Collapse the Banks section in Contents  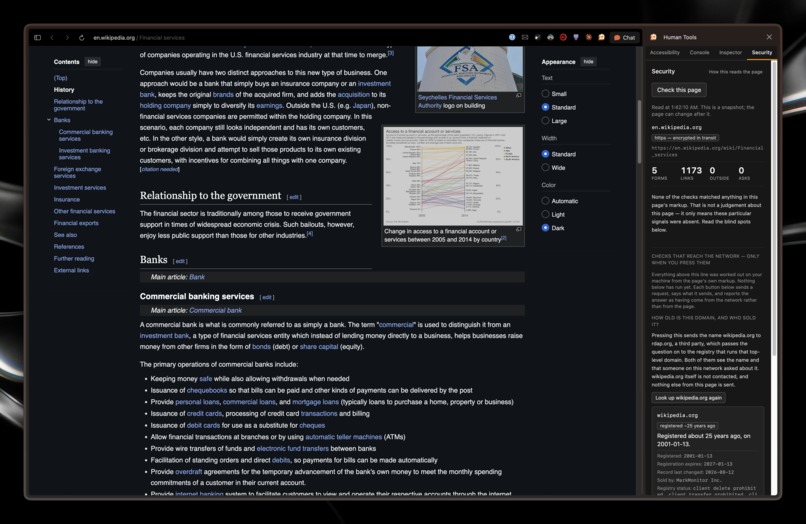[x=49, y=120]
